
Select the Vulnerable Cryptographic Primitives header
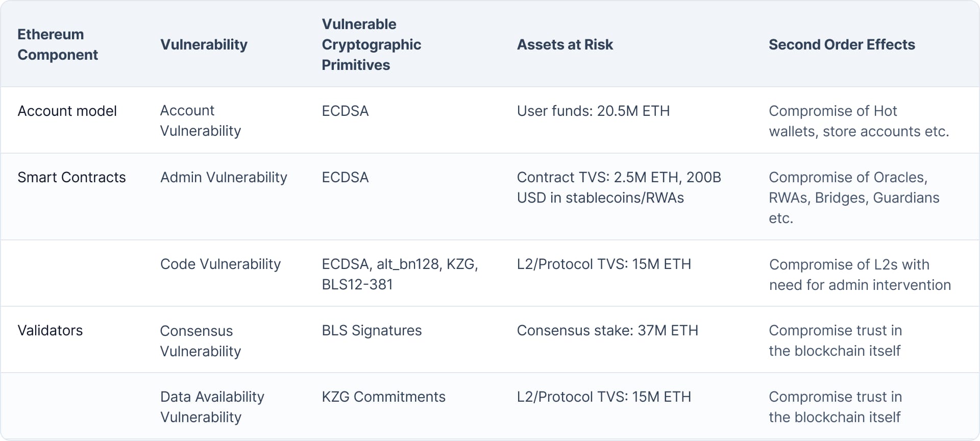[x=371, y=44]
